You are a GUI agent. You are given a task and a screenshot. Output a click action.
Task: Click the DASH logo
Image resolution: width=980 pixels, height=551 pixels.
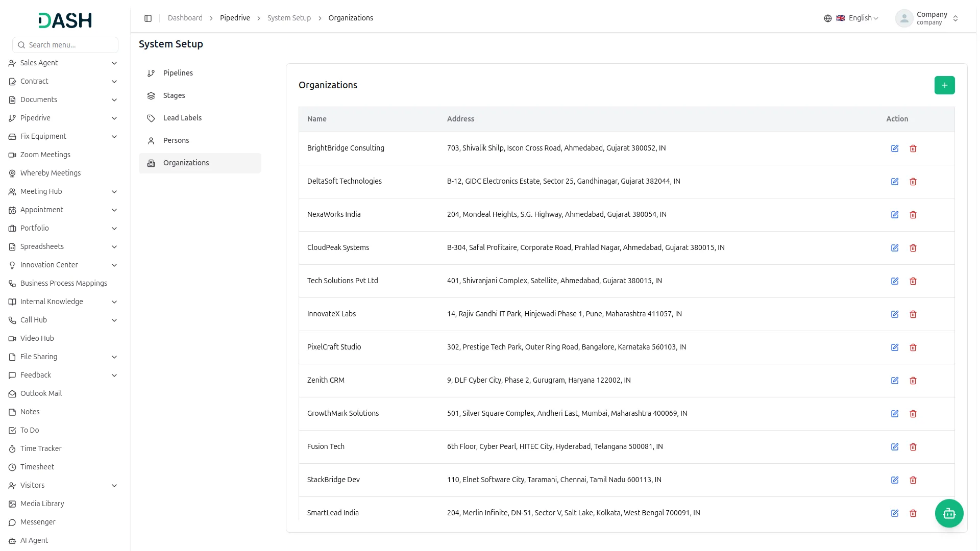(x=65, y=20)
